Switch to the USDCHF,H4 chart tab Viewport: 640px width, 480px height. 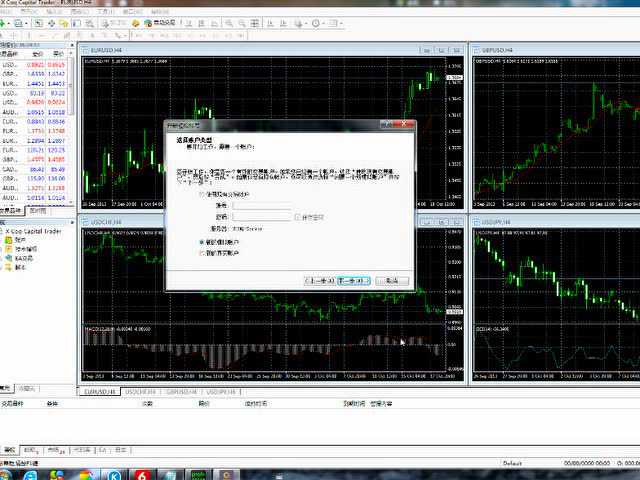point(140,392)
